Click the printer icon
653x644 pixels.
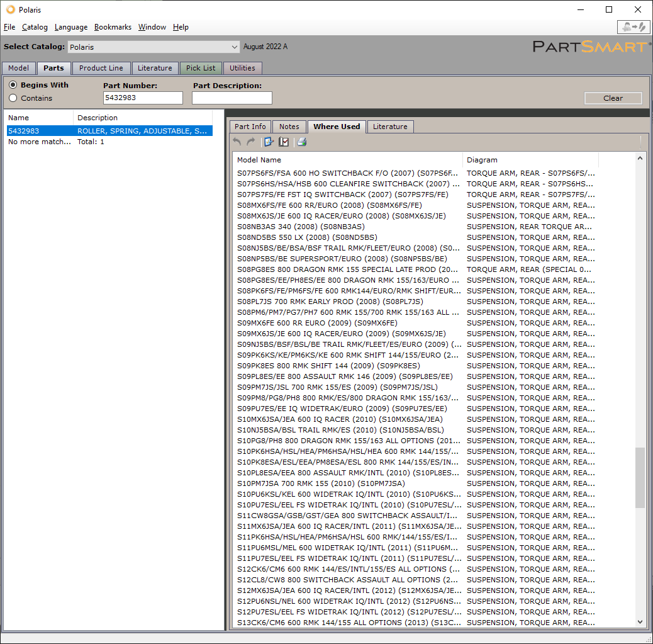click(x=302, y=142)
